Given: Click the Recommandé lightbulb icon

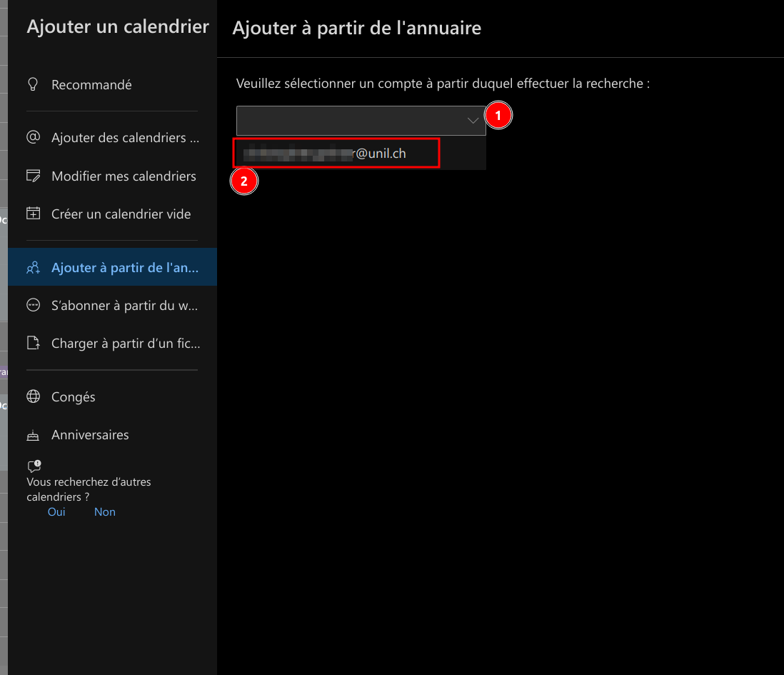Looking at the screenshot, I should pyautogui.click(x=33, y=84).
